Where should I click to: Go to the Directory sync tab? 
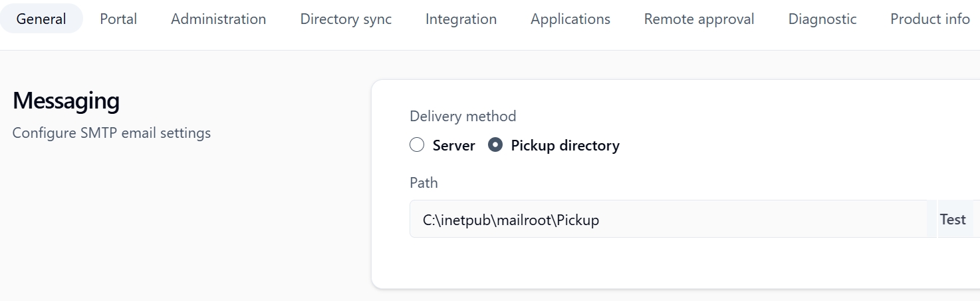[346, 19]
